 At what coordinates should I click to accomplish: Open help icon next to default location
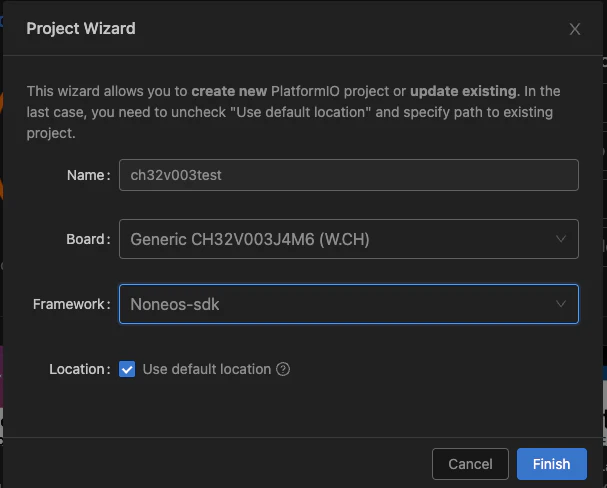(x=283, y=369)
